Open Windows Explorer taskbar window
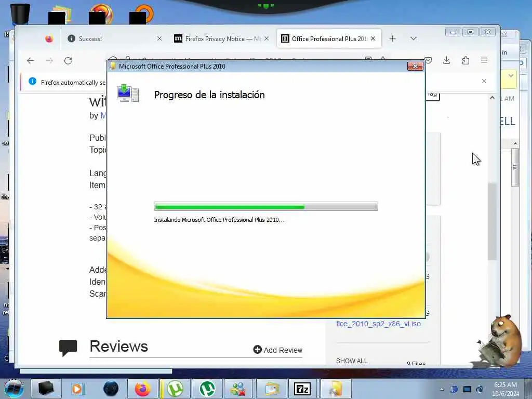This screenshot has width=532, height=399. click(x=271, y=389)
